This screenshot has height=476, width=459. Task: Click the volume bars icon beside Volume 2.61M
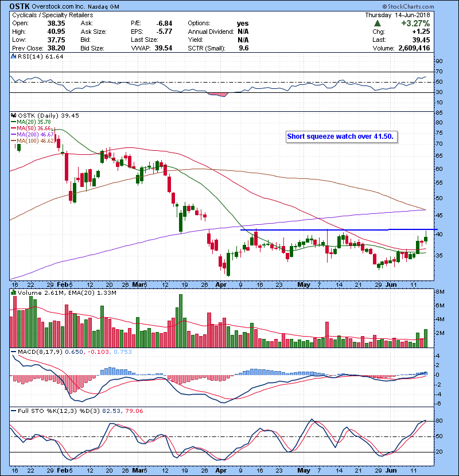13,292
